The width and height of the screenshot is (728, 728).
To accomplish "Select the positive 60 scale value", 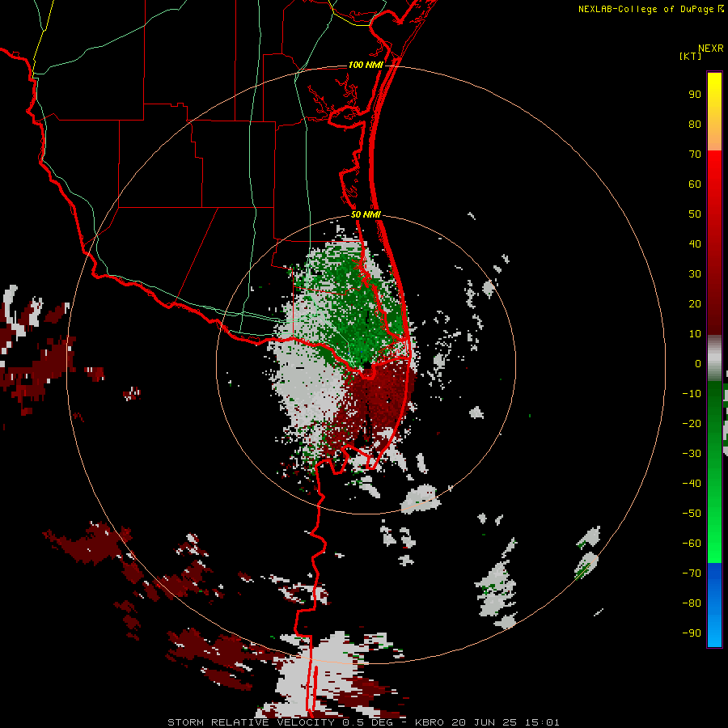I will tap(695, 184).
